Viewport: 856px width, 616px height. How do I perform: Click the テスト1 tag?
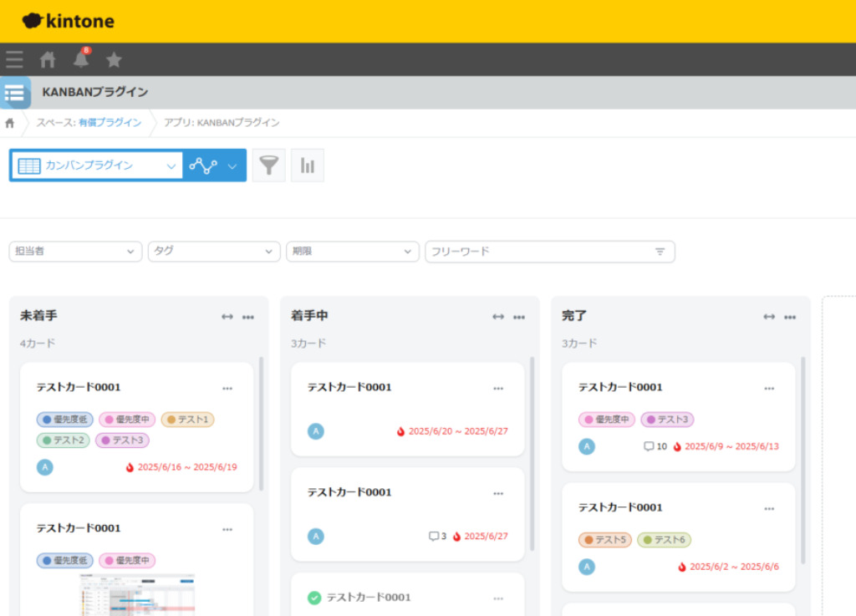(187, 420)
